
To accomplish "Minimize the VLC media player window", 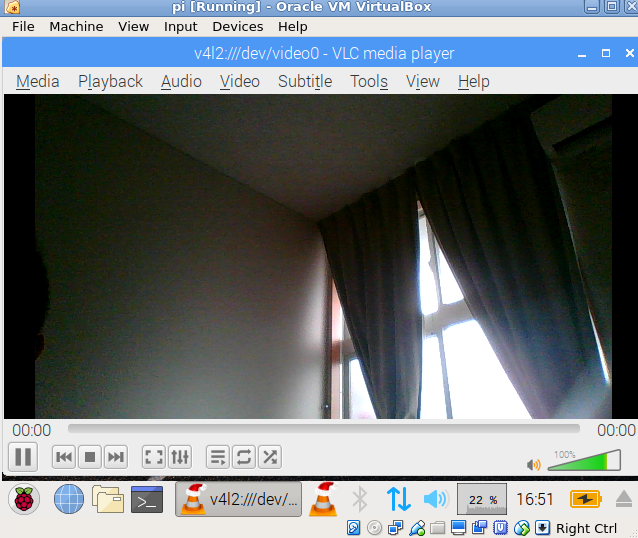I will (582, 54).
